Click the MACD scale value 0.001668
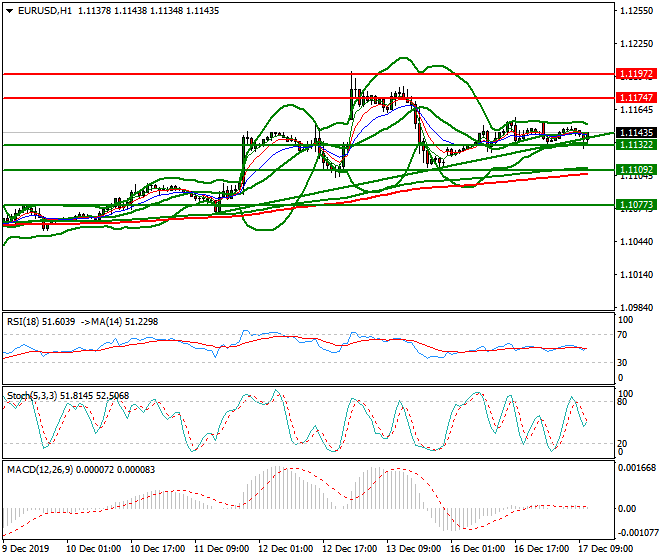The height and width of the screenshot is (560, 660). [x=637, y=468]
